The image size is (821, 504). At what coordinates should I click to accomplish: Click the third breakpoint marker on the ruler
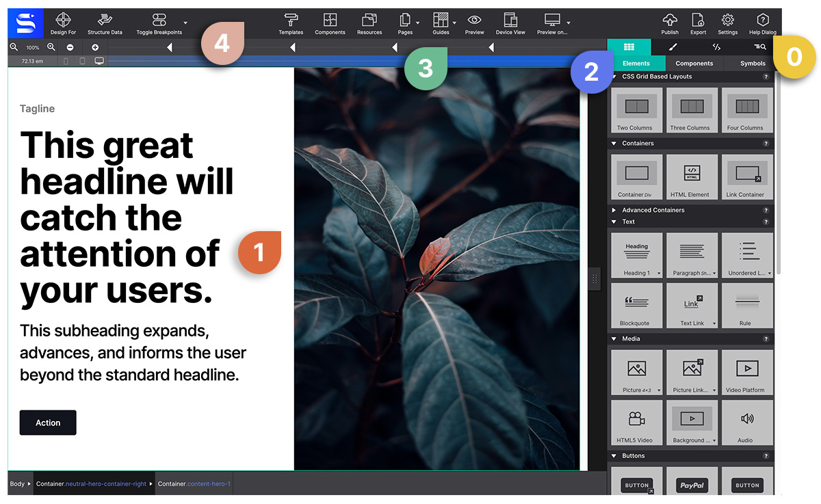[x=395, y=47]
